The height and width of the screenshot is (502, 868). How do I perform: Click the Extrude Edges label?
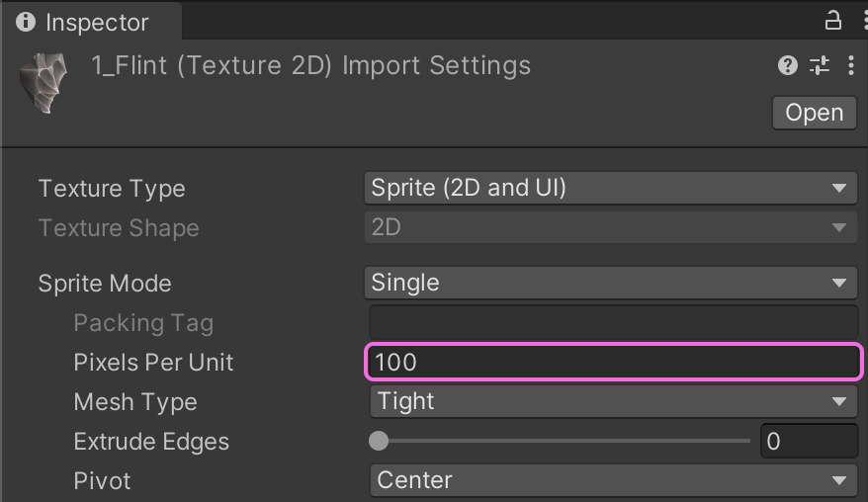tap(151, 442)
